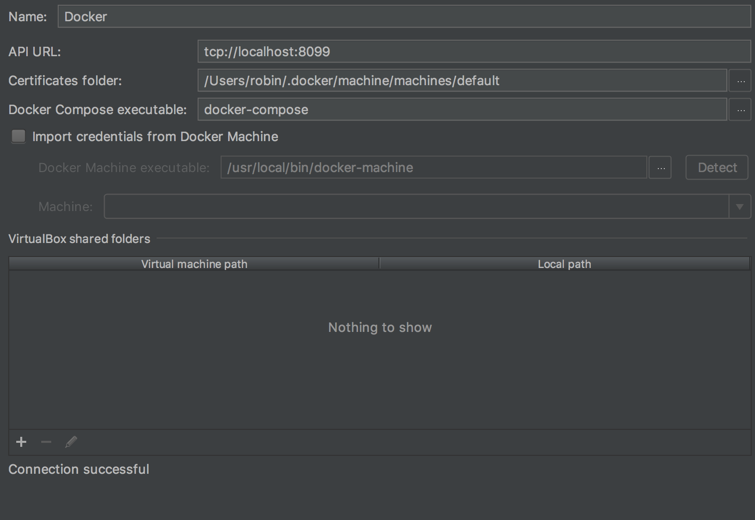Click the Local path column header
The width and height of the screenshot is (755, 520).
tap(564, 264)
